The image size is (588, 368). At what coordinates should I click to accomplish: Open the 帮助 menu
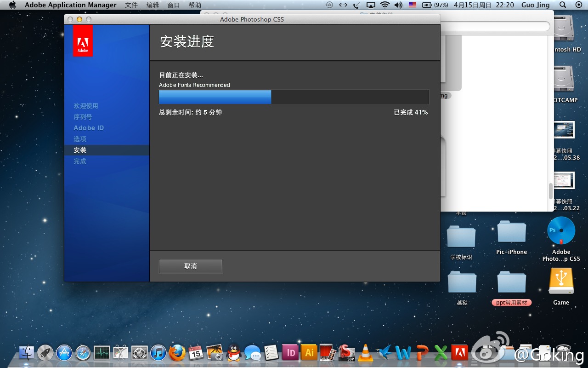[x=195, y=5]
